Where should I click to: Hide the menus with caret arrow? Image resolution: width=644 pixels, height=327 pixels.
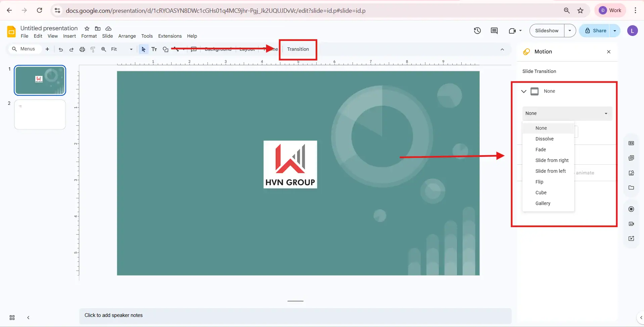click(x=502, y=49)
